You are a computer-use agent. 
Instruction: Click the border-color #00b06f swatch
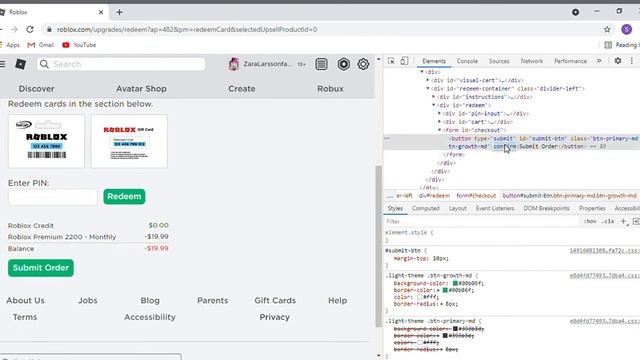pyautogui.click(x=445, y=290)
